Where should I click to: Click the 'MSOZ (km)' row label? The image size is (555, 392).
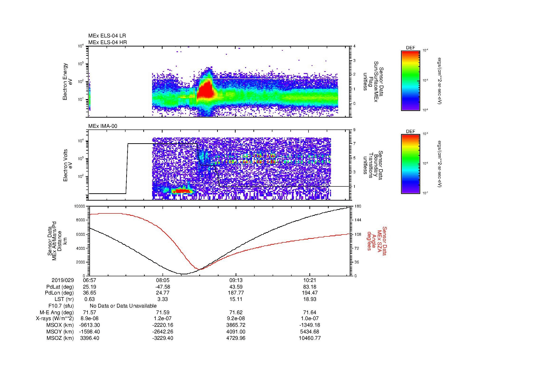pos(60,338)
